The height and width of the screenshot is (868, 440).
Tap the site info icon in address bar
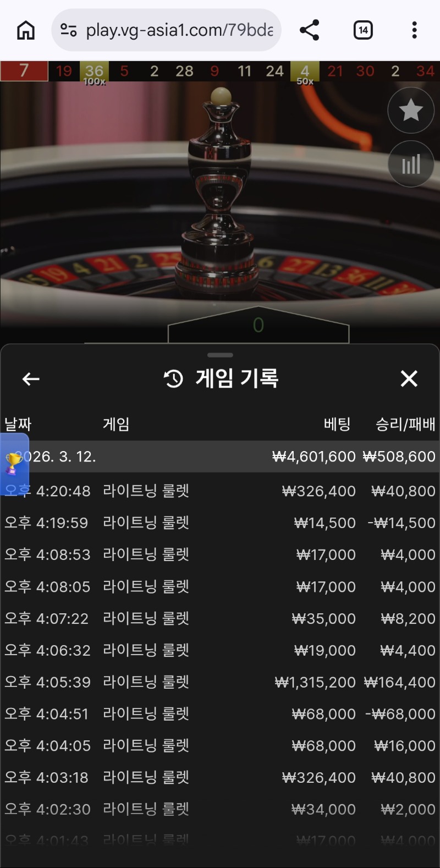[69, 30]
